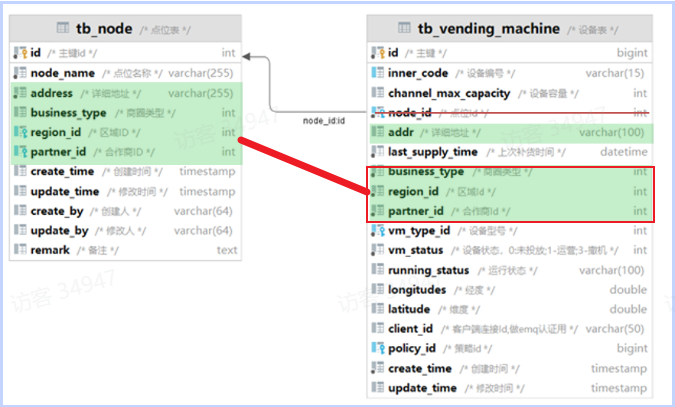Select the tb_vending_machine table title

489,29
